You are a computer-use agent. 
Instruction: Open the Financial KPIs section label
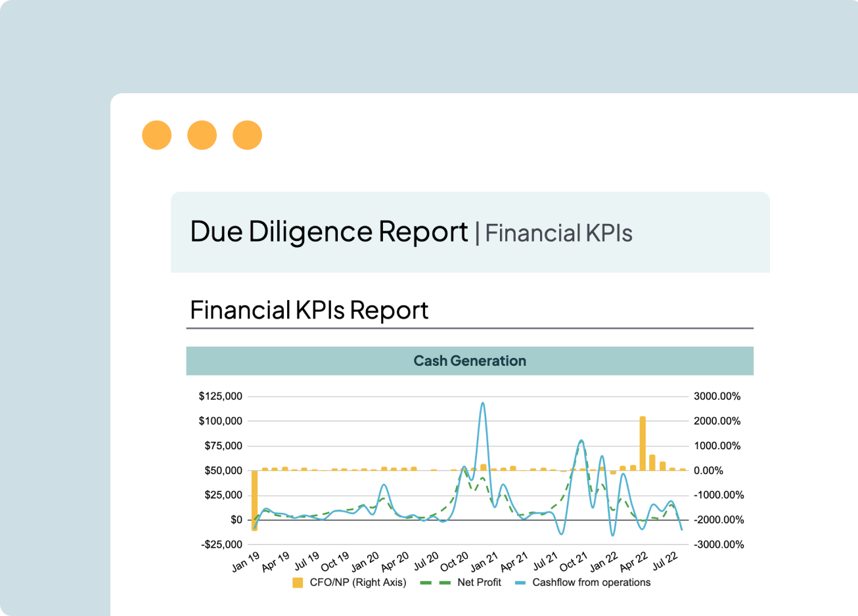(x=558, y=233)
